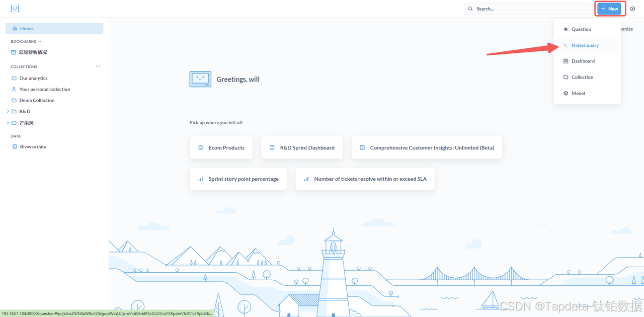This screenshot has width=644, height=317.
Task: Open Sprint story point percentage card
Action: [x=238, y=179]
